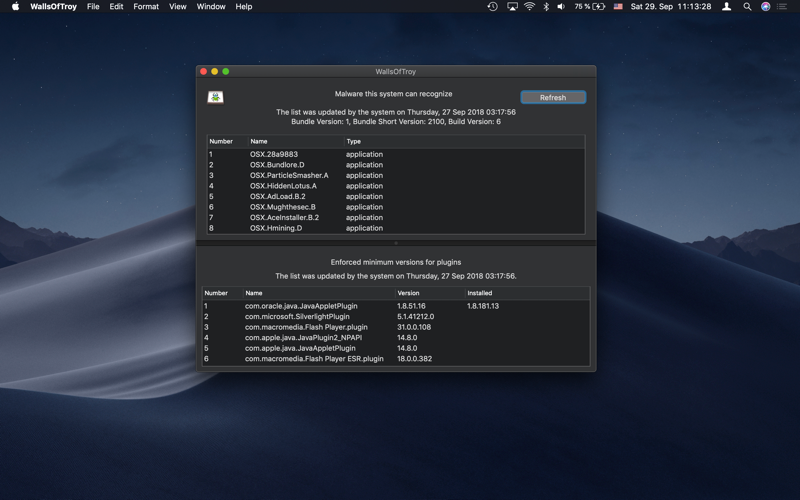Select the OSX.Hmining.D entry
The image size is (800, 500).
pyautogui.click(x=396, y=228)
